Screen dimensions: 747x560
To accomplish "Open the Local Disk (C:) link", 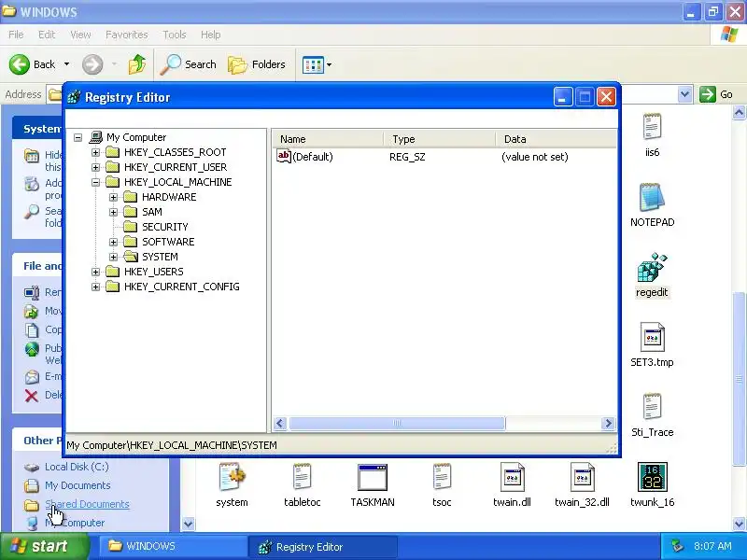I will tap(77, 467).
